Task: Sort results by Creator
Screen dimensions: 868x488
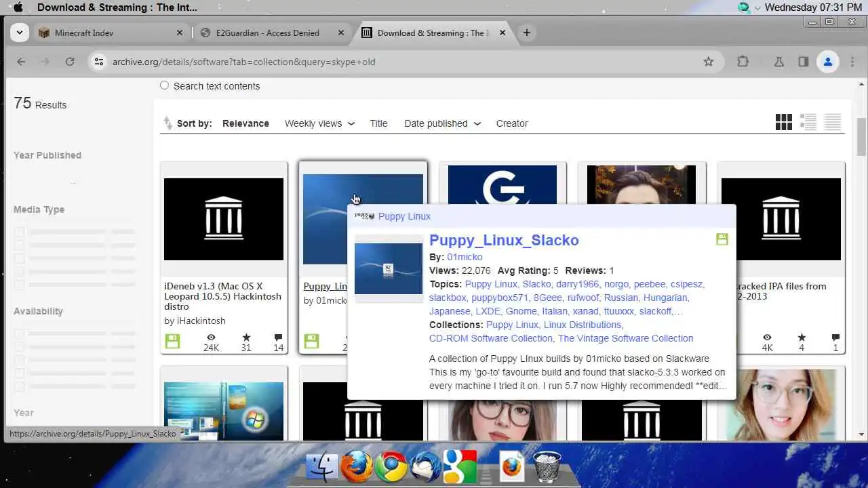Action: pos(512,123)
